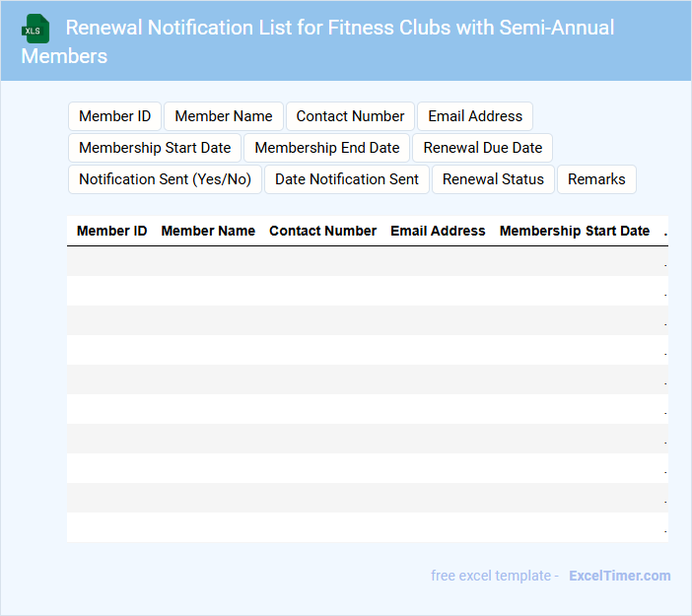Click the Membership Start Date tag
This screenshot has height=616, width=692.
[155, 148]
